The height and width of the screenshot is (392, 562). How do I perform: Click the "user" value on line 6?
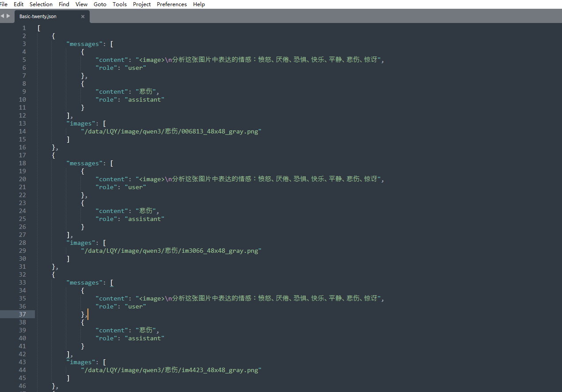(135, 68)
